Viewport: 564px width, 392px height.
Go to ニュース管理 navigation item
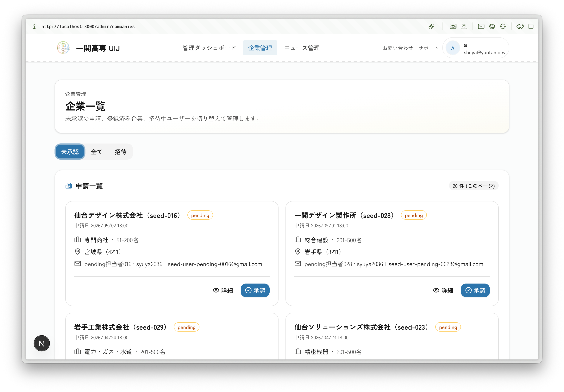[302, 48]
